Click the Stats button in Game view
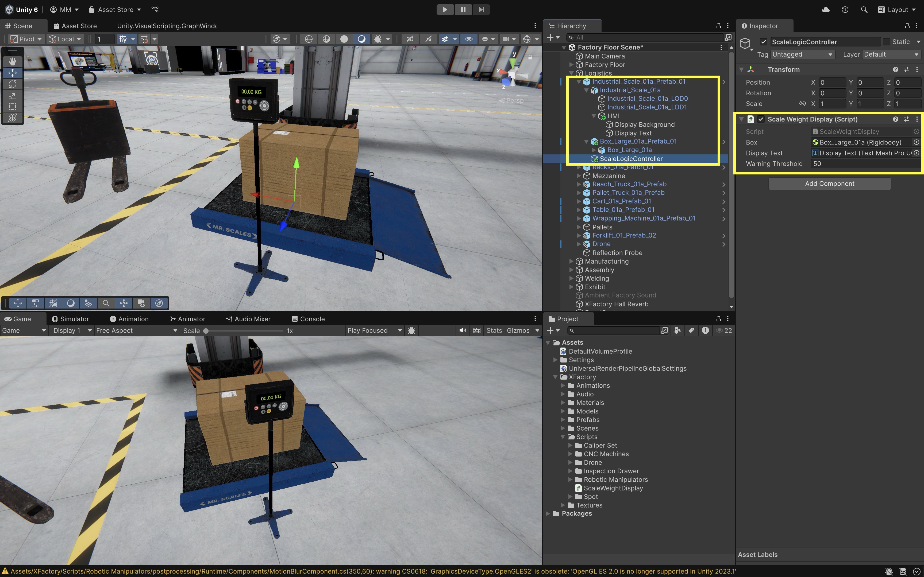Viewport: 924px width, 577px height. [494, 330]
